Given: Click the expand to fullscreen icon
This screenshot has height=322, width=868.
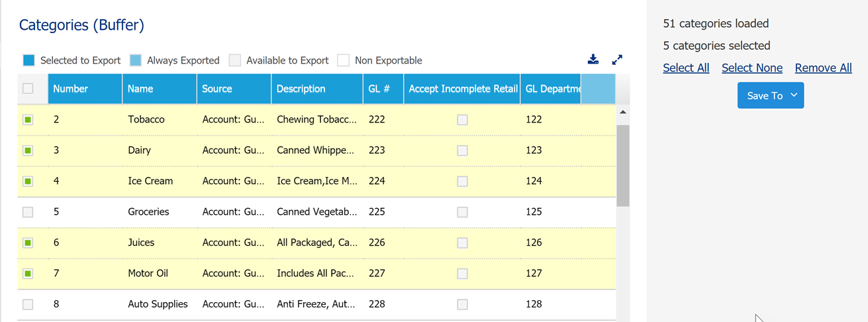Looking at the screenshot, I should pyautogui.click(x=617, y=60).
